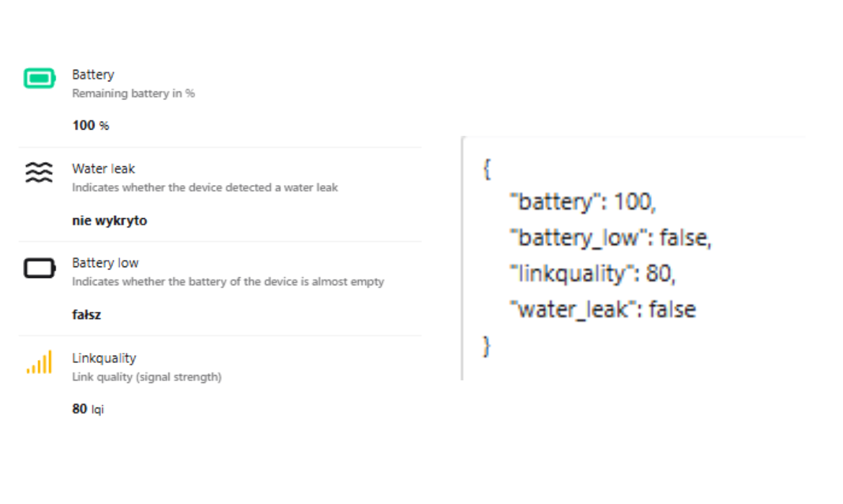Select the Water leak heading label
Viewport: 843px width, 504px height.
tap(103, 169)
